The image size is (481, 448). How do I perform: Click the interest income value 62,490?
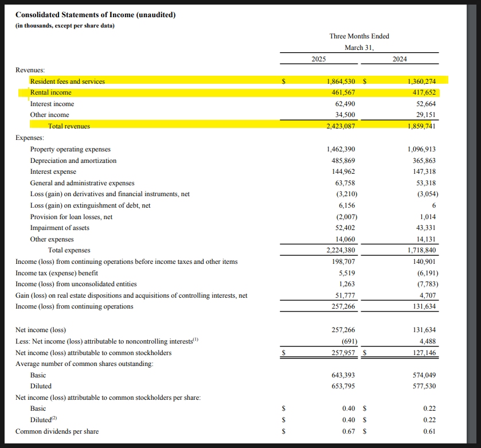pyautogui.click(x=345, y=104)
